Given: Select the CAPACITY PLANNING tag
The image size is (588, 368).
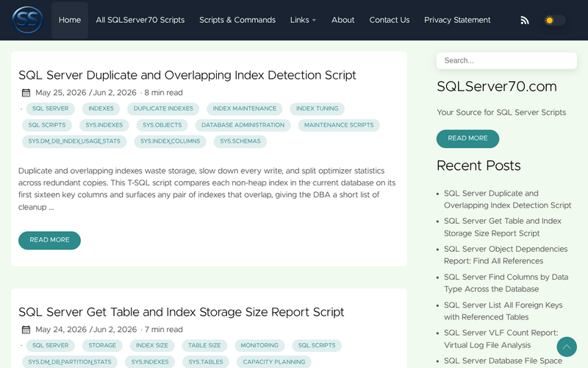Looking at the screenshot, I should click(x=273, y=362).
